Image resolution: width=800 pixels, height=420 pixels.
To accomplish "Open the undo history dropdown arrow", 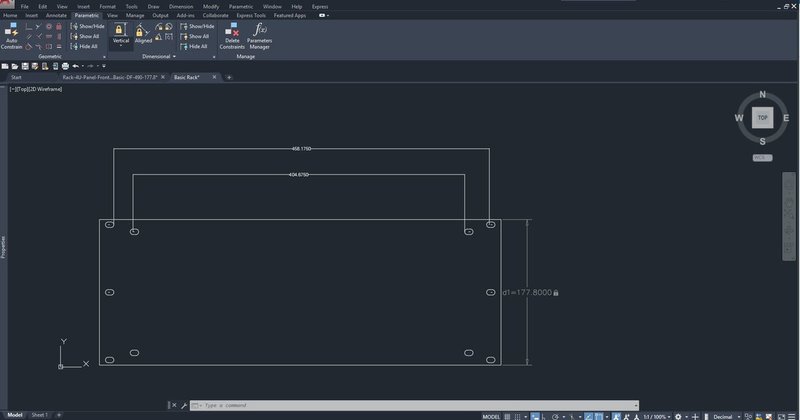I will 83,66.
